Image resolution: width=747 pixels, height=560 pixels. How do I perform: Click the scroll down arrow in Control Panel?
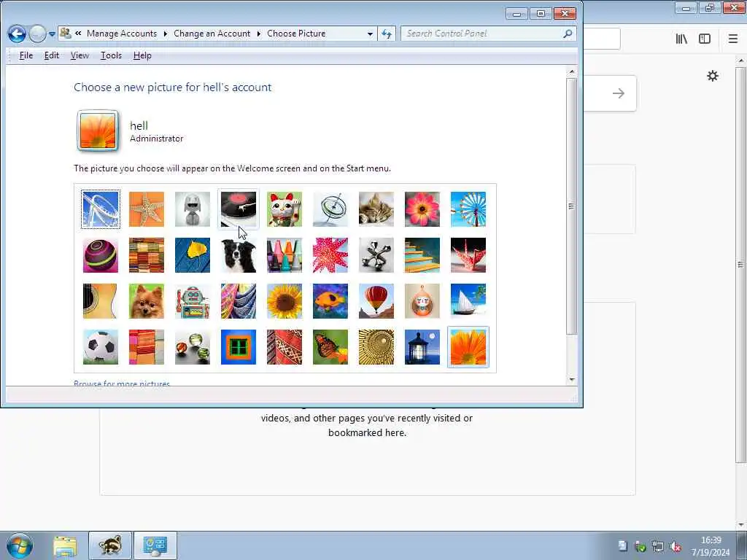coord(572,379)
